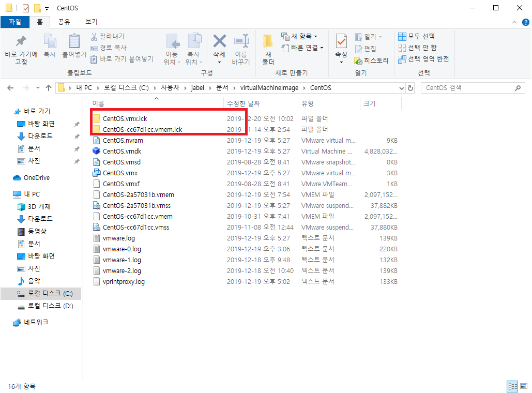Collapse the ribbon with the chevron
This screenshot has height=393, width=532.
514,22
